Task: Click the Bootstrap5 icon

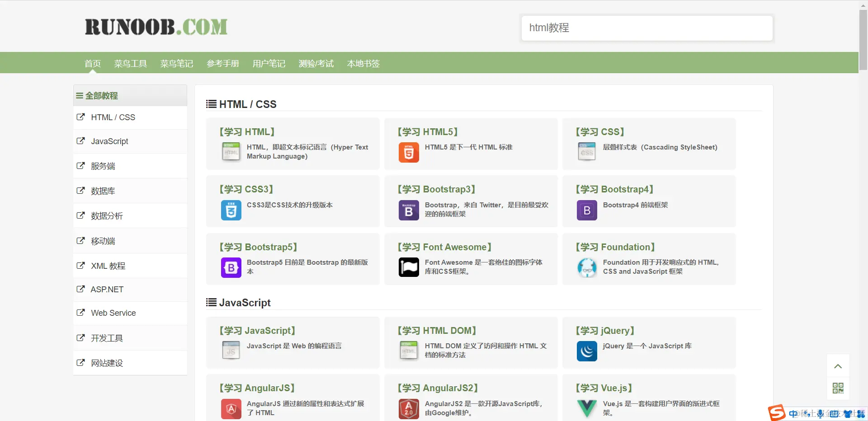Action: pos(231,267)
